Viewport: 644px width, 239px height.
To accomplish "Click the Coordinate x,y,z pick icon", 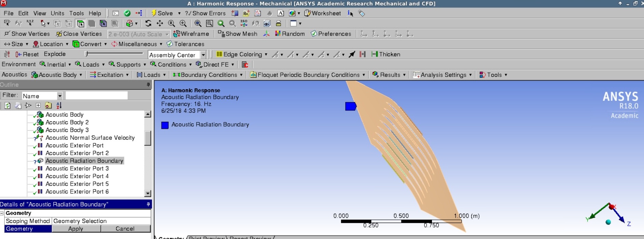I will (x=30, y=24).
